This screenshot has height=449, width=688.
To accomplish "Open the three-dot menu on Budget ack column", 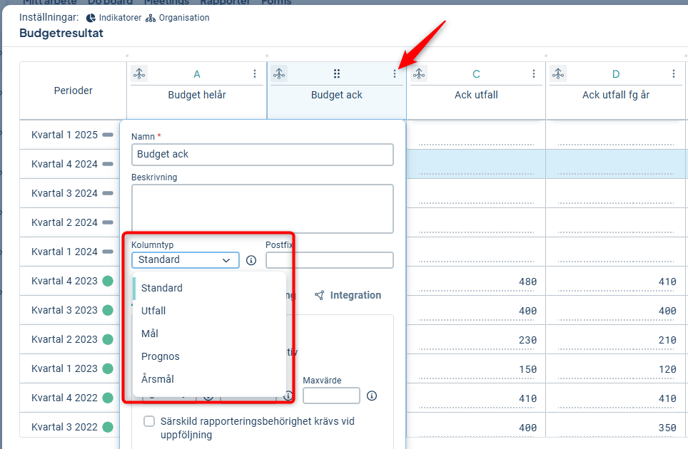I will pos(395,74).
